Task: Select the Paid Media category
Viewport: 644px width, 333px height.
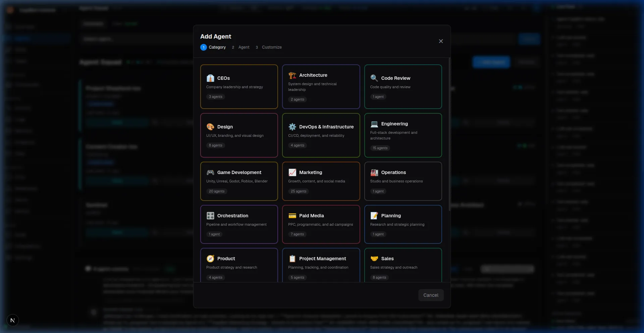Action: coord(321,224)
